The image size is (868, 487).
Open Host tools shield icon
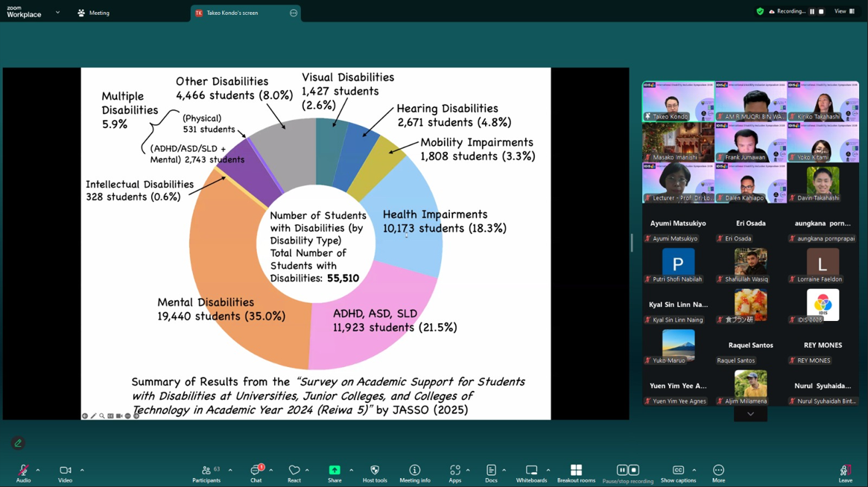pyautogui.click(x=375, y=472)
